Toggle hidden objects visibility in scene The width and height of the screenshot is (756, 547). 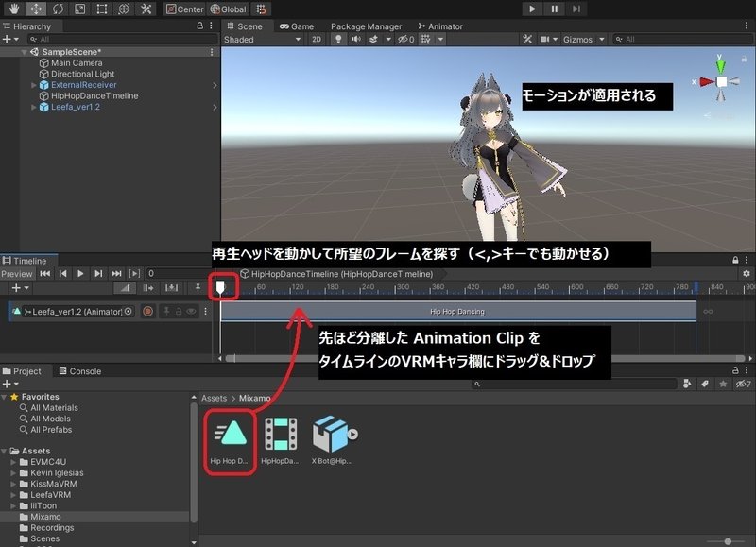(405, 40)
